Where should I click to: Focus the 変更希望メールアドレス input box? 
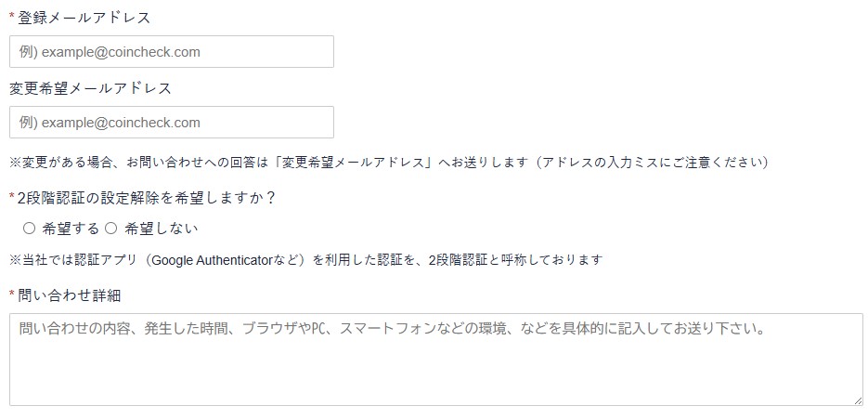coord(171,123)
